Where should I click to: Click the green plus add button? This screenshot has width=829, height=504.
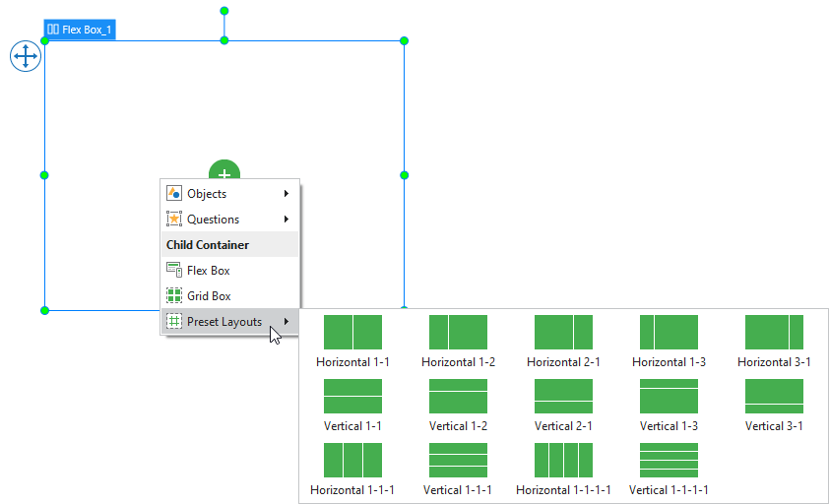point(224,171)
